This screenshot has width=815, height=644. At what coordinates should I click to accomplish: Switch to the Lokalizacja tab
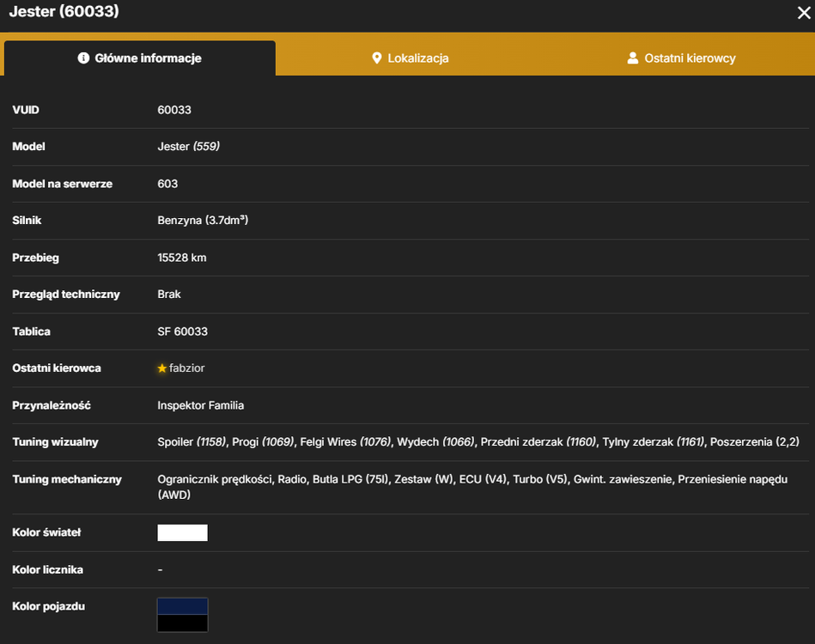[411, 58]
